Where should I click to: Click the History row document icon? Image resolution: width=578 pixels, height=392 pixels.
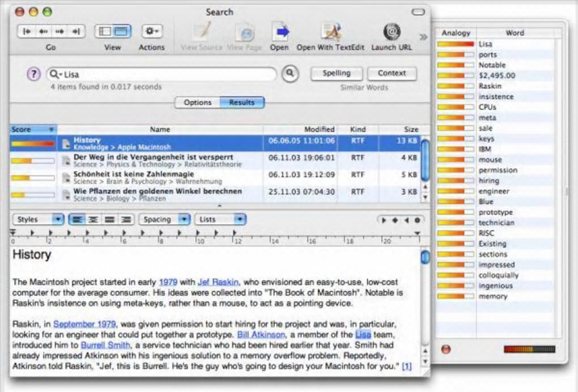point(66,144)
